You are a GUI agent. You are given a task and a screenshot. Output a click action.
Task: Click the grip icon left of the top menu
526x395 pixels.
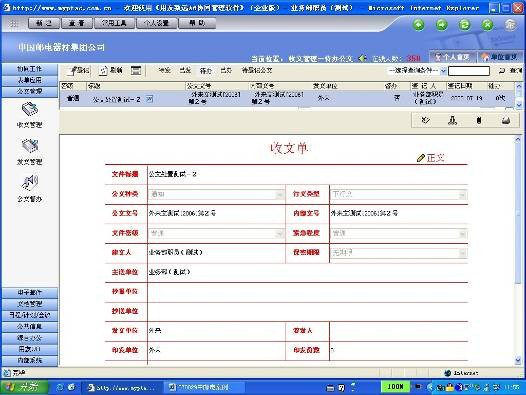coord(13,23)
